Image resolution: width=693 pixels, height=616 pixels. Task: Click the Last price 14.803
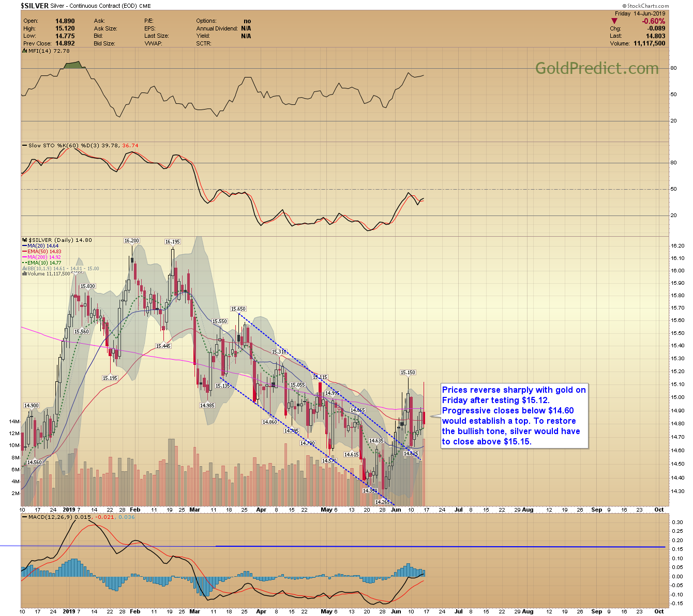pos(656,36)
